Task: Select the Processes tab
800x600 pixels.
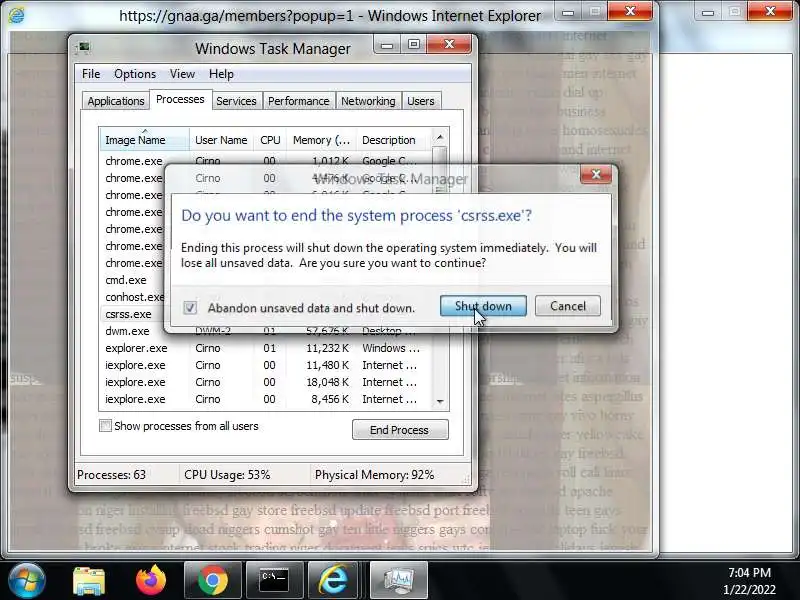Action: 180,99
